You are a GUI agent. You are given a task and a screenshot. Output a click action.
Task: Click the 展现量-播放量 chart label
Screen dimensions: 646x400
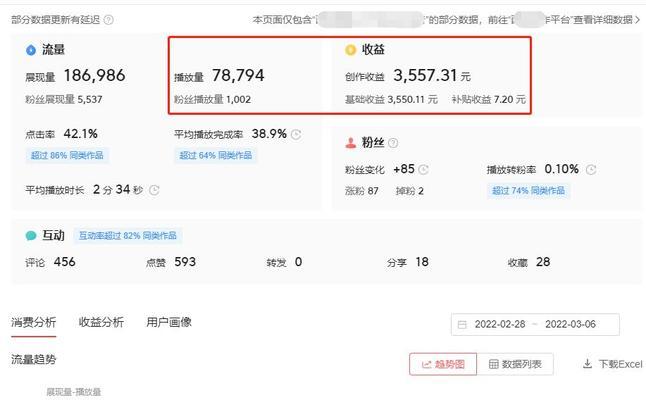(74, 392)
